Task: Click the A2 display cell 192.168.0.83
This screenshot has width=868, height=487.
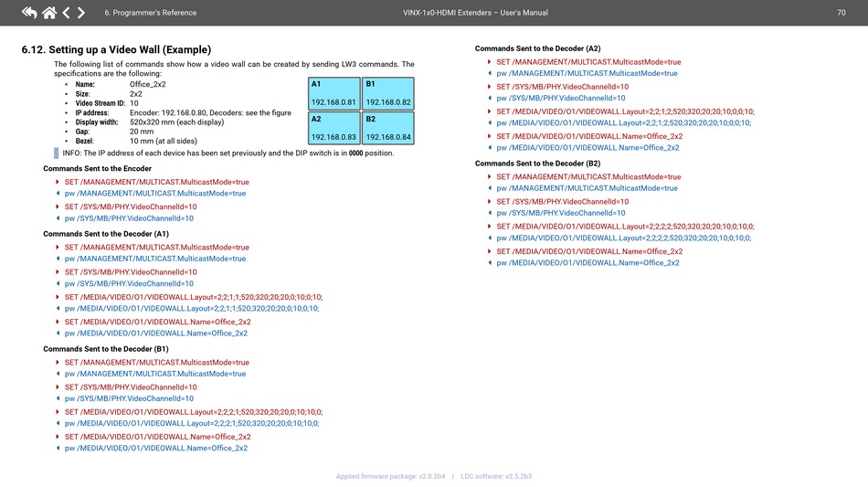Action: (333, 129)
